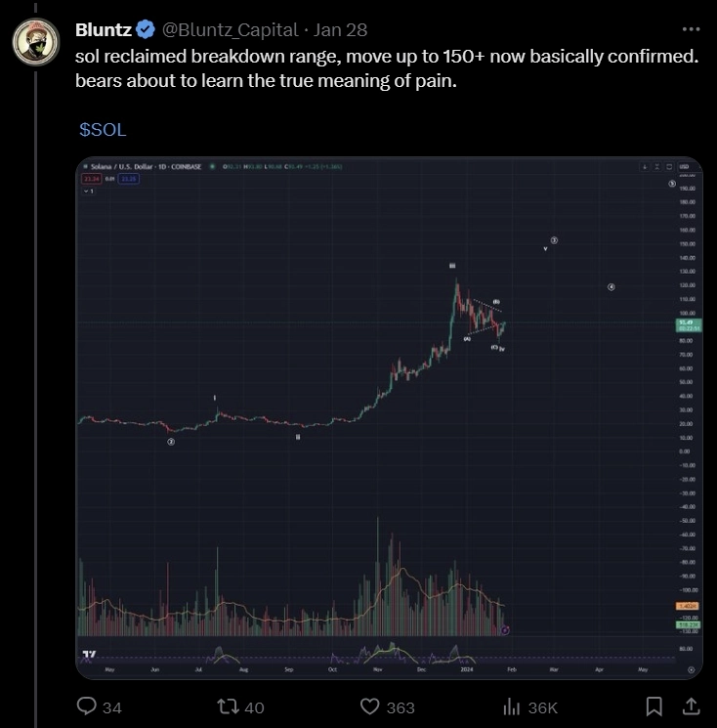Bookmark this tweet
This screenshot has width=717, height=728.
coord(654,706)
